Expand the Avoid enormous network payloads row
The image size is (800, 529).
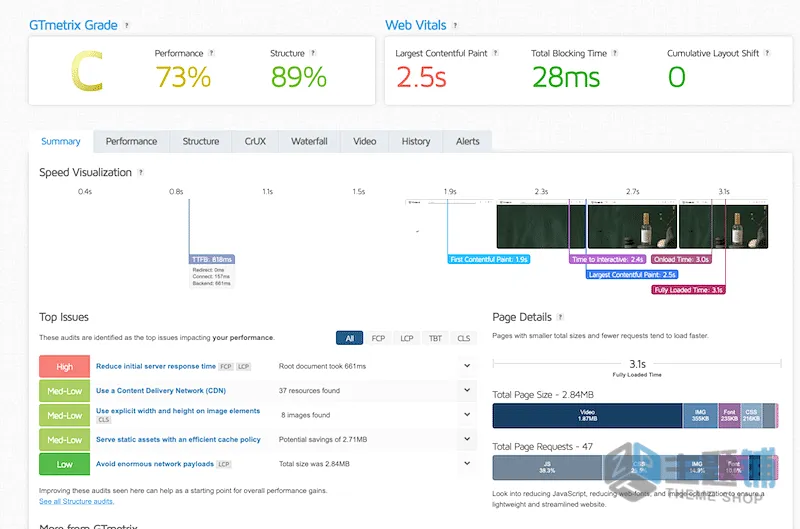467,464
